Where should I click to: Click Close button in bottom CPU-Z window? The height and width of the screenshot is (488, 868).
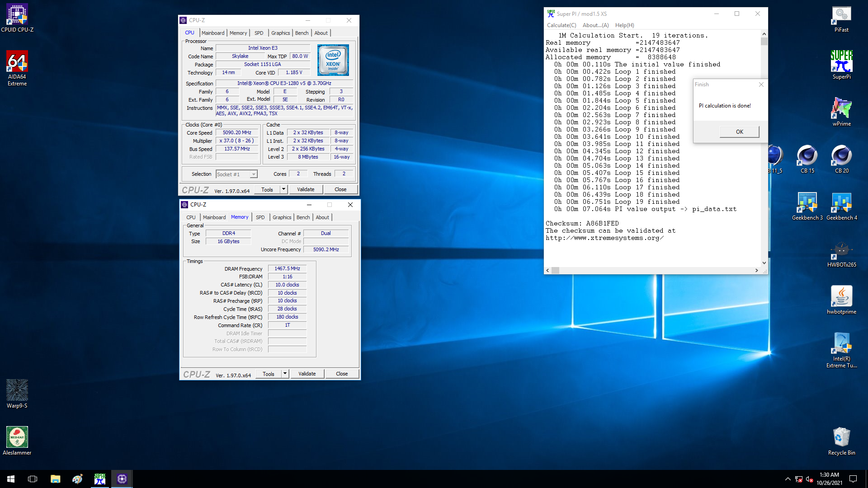[342, 374]
